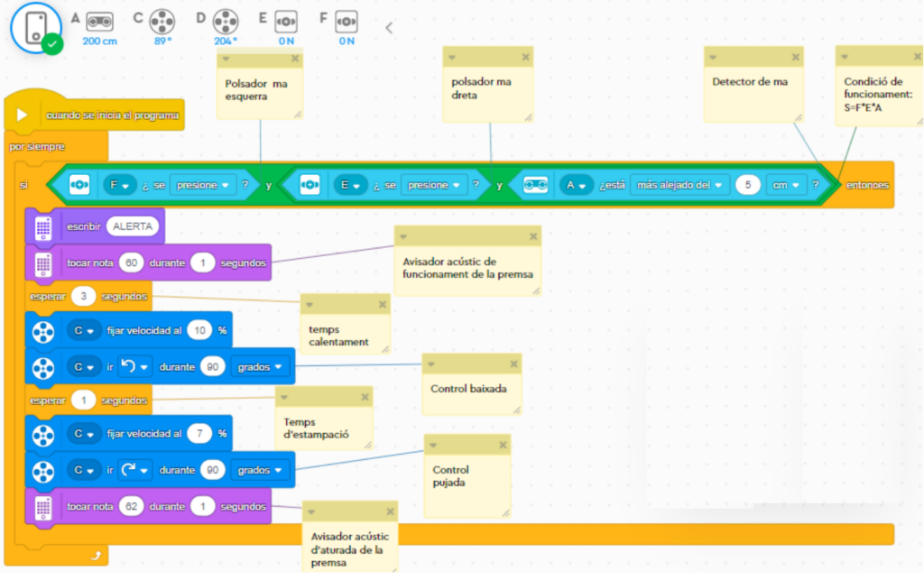
Task: Click the connected hub icon at top left
Action: 35,27
